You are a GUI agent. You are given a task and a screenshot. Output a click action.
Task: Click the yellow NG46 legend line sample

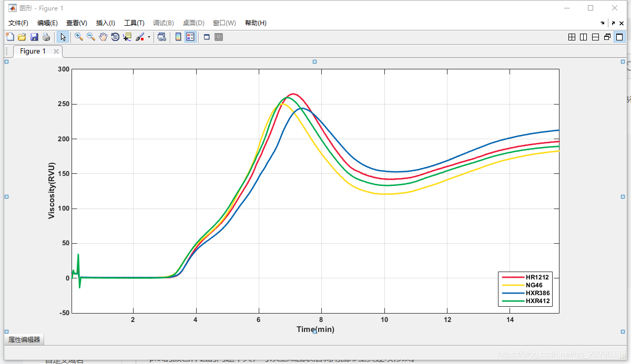[513, 285]
